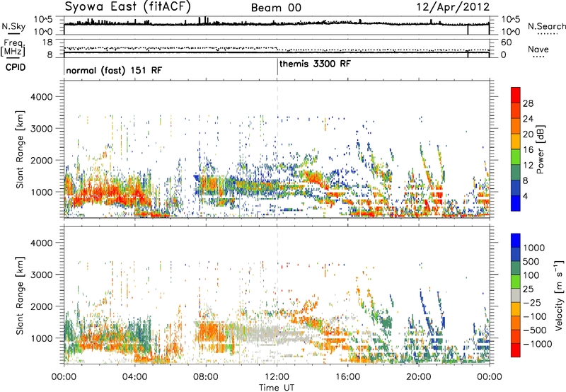566x392 pixels.
Task: Click the '4000' tick in the power panel
Action: [x=41, y=97]
